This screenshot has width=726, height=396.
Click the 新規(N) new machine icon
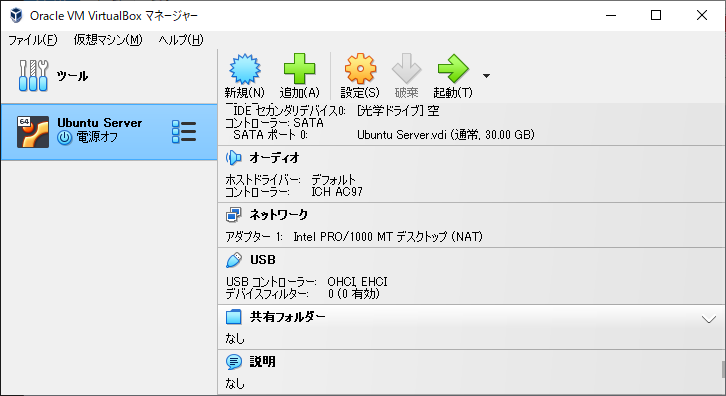(245, 69)
